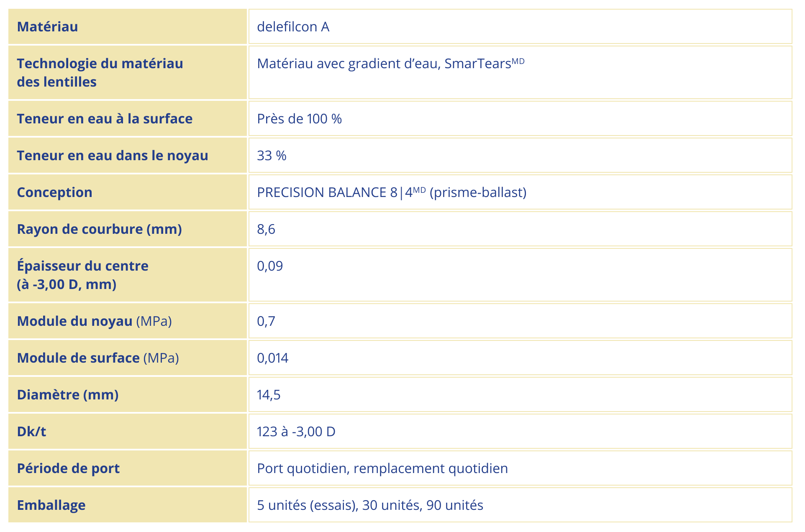
Task: Select '5 unités (essais), 30 unités, 90 unités'
Action: pos(370,505)
